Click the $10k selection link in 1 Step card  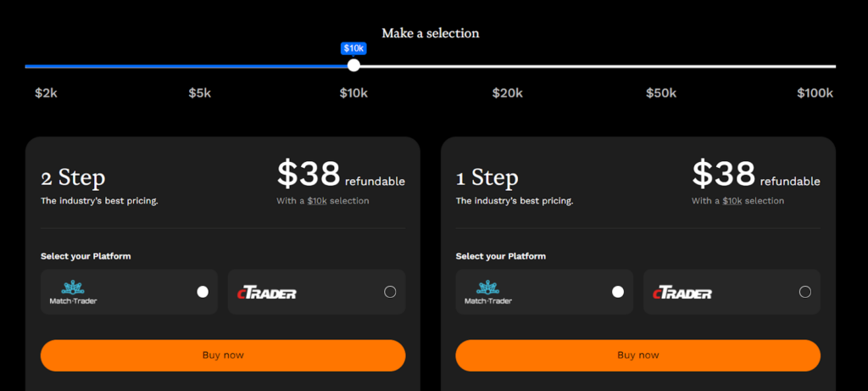coord(732,201)
